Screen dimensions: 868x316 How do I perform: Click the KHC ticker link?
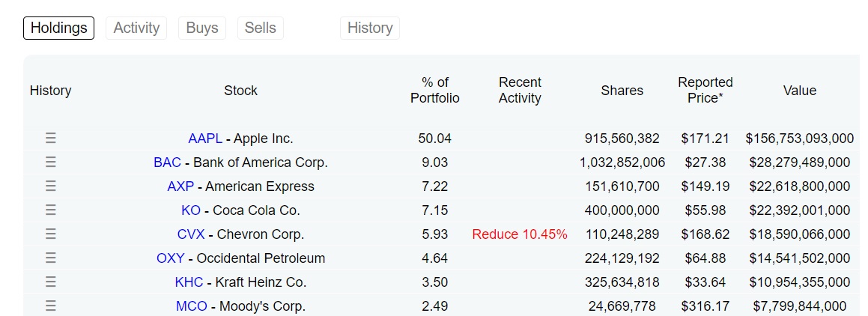tap(189, 282)
